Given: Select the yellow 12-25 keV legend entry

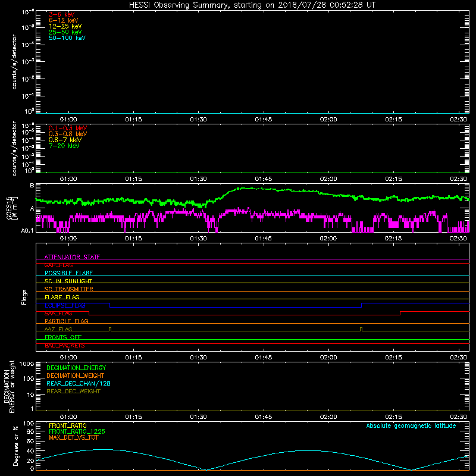Looking at the screenshot, I should pyautogui.click(x=65, y=26).
